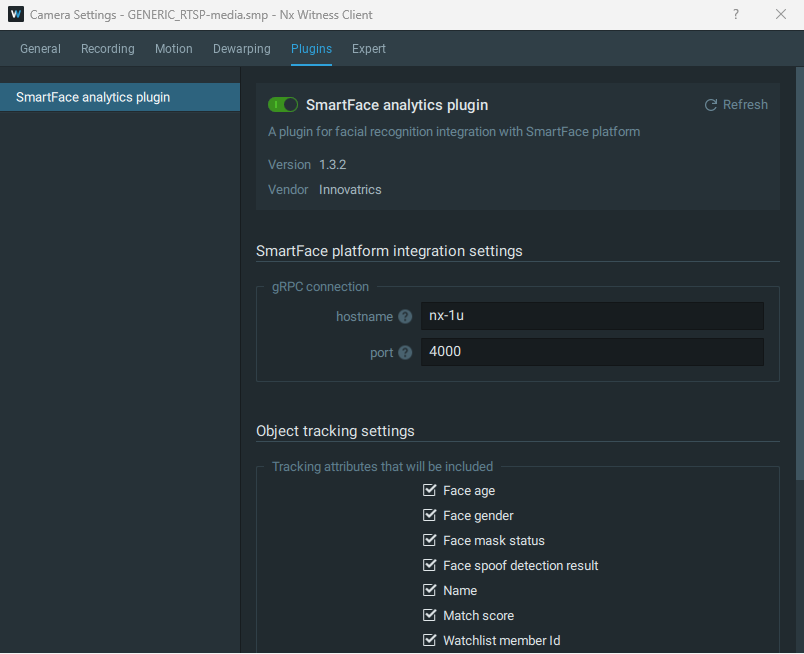This screenshot has width=804, height=654.
Task: Switch to the General tab
Action: (40, 49)
